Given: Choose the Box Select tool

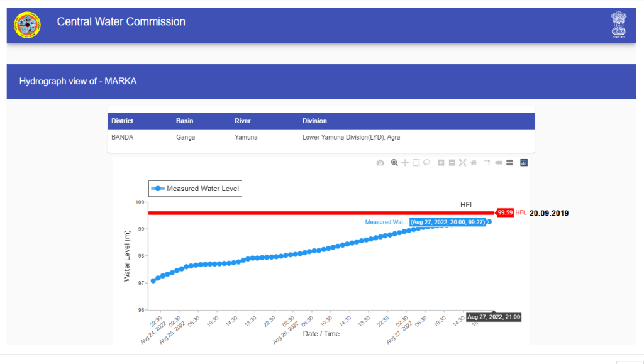Looking at the screenshot, I should (416, 163).
